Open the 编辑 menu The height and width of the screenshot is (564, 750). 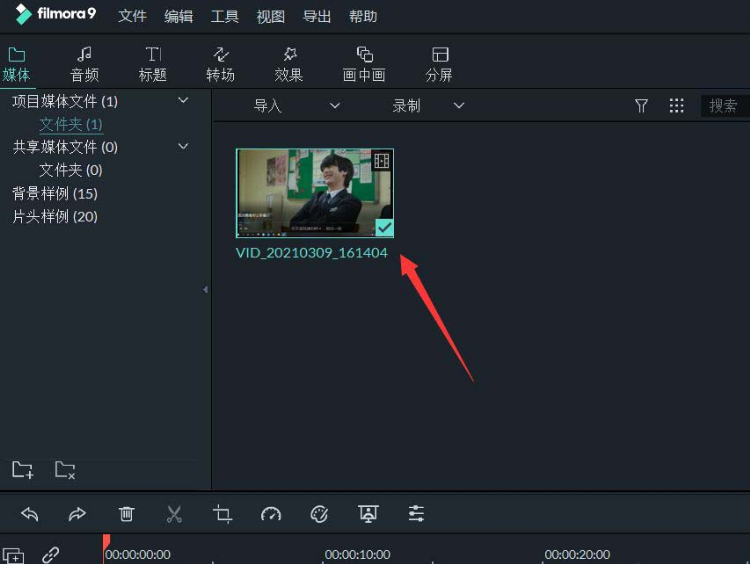(178, 16)
